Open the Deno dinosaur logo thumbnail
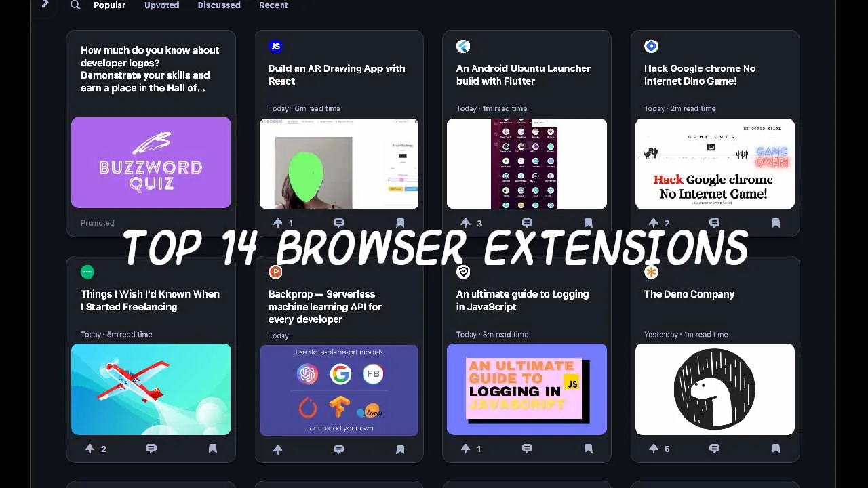868x488 pixels. (715, 389)
